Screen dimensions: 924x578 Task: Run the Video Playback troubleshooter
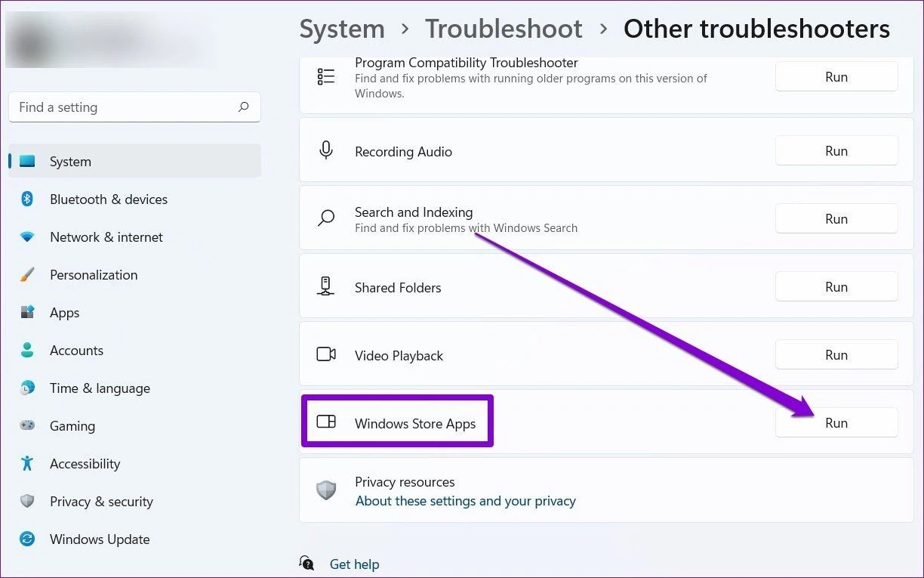[836, 355]
